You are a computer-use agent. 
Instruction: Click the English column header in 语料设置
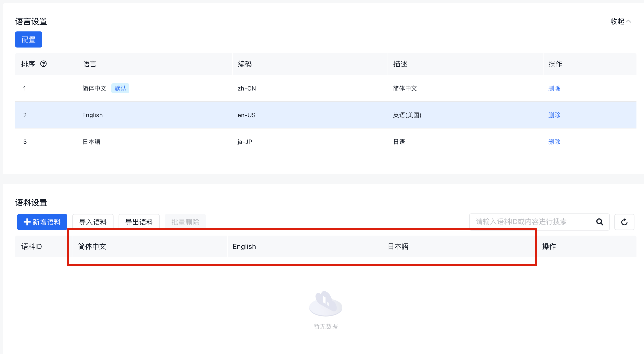[x=244, y=246]
